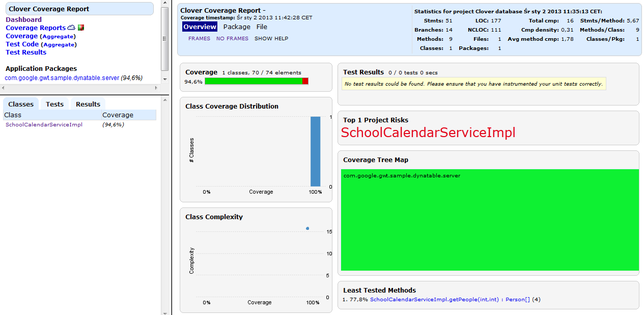
Task: Toggle SHOW HELP in the report header
Action: pos(271,38)
